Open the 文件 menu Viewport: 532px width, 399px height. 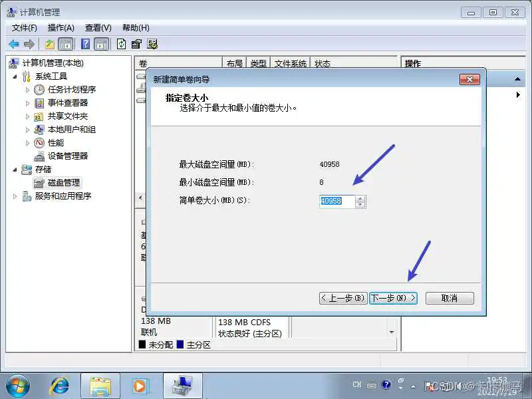pos(25,27)
